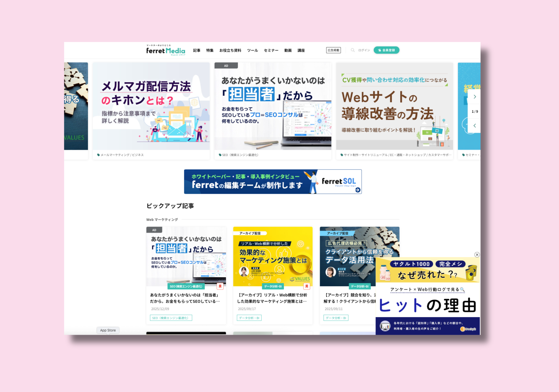Click the データ分析・BI tag under 2025/09/17 article
Screen dimensions: 559x392
pos(249,318)
